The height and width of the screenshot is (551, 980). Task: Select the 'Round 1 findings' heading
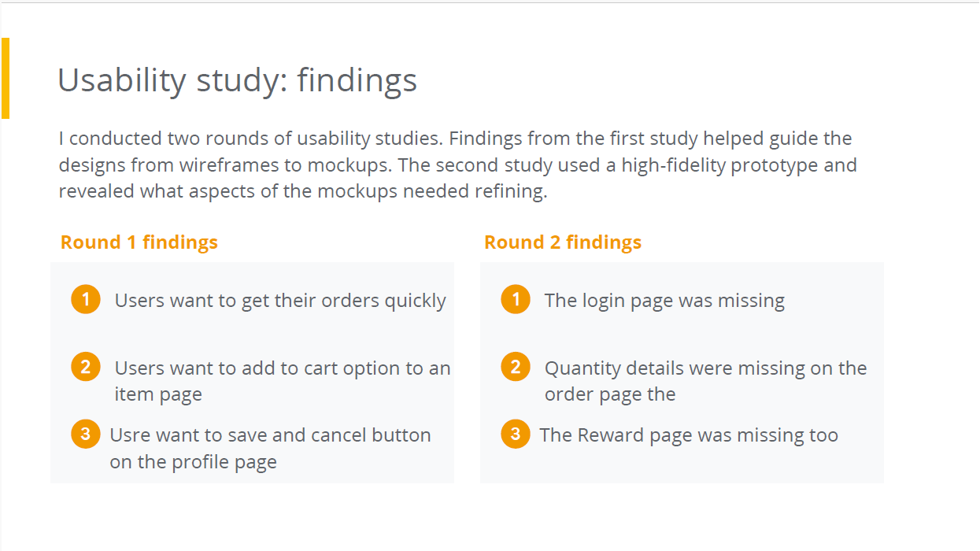(139, 242)
